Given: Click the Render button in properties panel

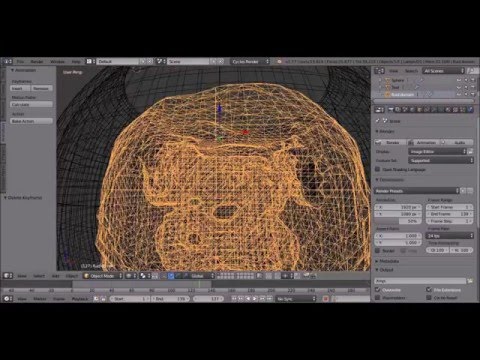Looking at the screenshot, I should 390,142.
